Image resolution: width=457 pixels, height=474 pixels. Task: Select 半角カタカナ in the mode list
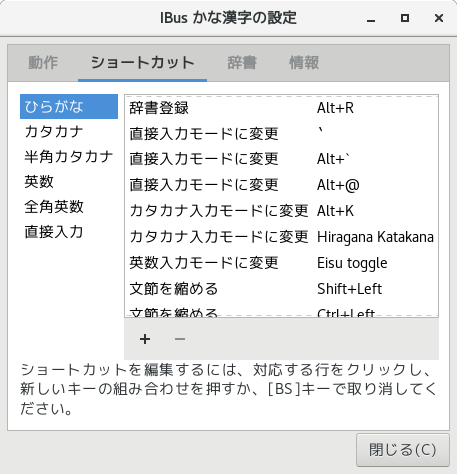pyautogui.click(x=69, y=157)
